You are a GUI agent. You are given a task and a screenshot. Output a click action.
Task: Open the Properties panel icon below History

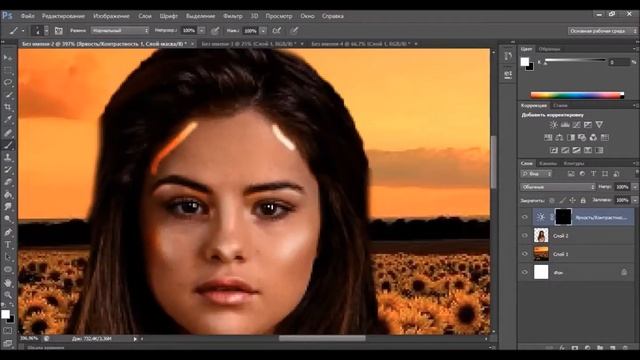(x=508, y=74)
